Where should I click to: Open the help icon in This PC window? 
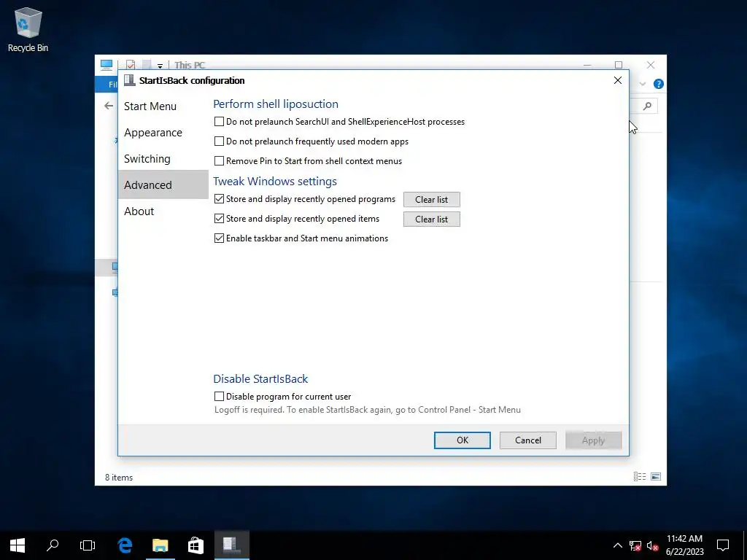659,85
